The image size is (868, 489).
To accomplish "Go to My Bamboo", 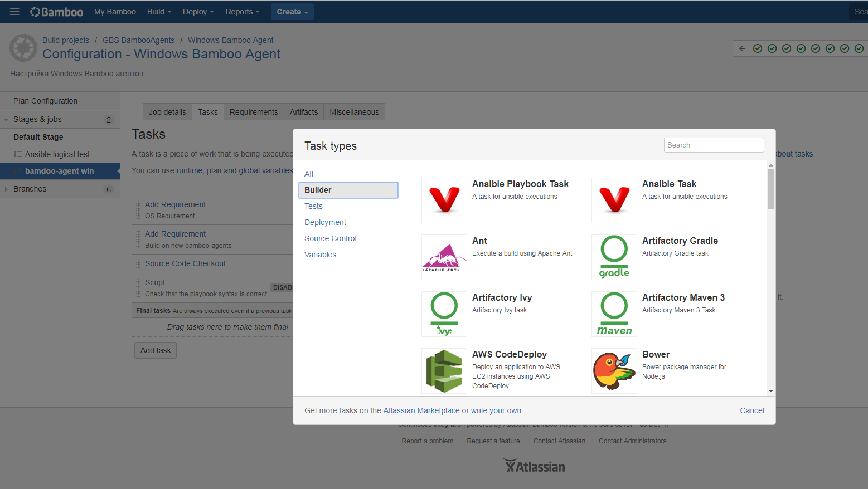I will [115, 12].
